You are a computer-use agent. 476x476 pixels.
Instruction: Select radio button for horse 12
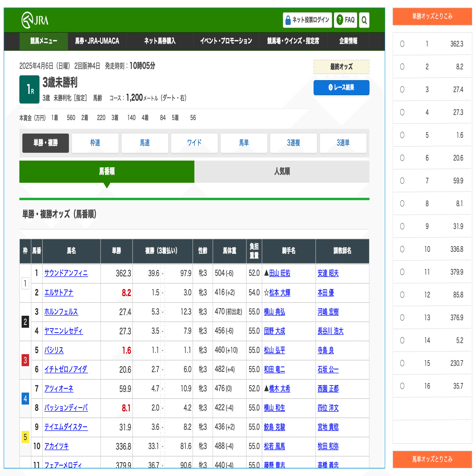point(402,295)
